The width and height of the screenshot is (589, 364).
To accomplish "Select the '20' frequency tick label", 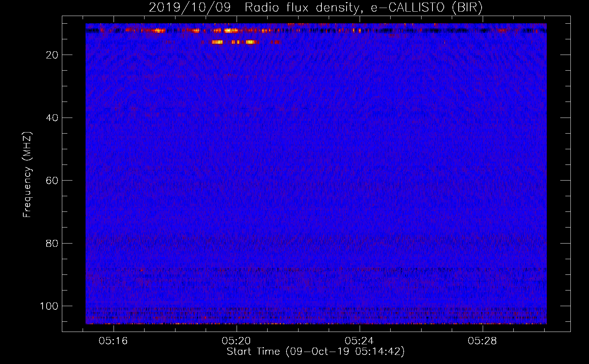I will point(52,55).
